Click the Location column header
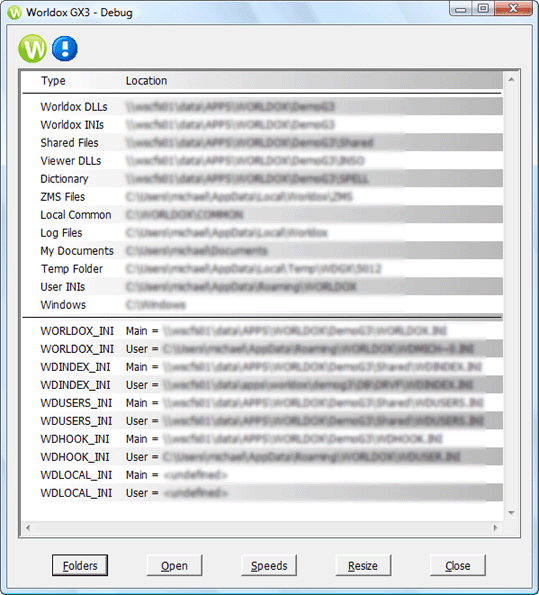The image size is (539, 595). point(147,81)
